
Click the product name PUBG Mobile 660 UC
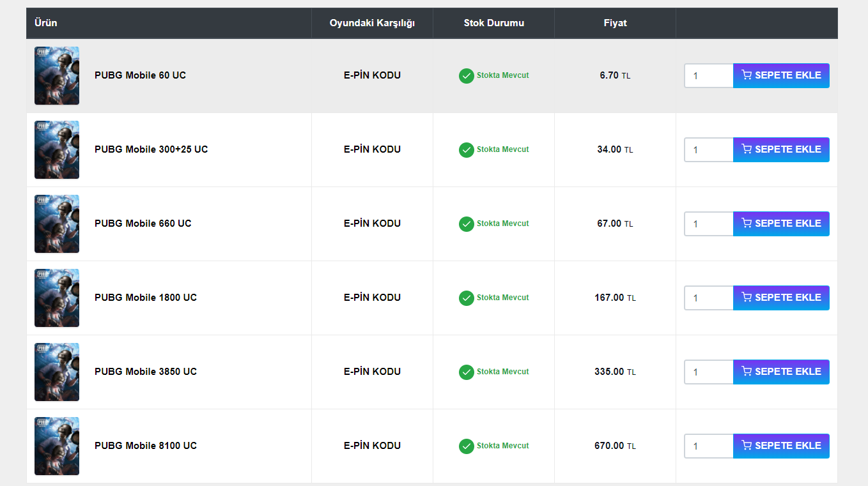[x=143, y=224]
